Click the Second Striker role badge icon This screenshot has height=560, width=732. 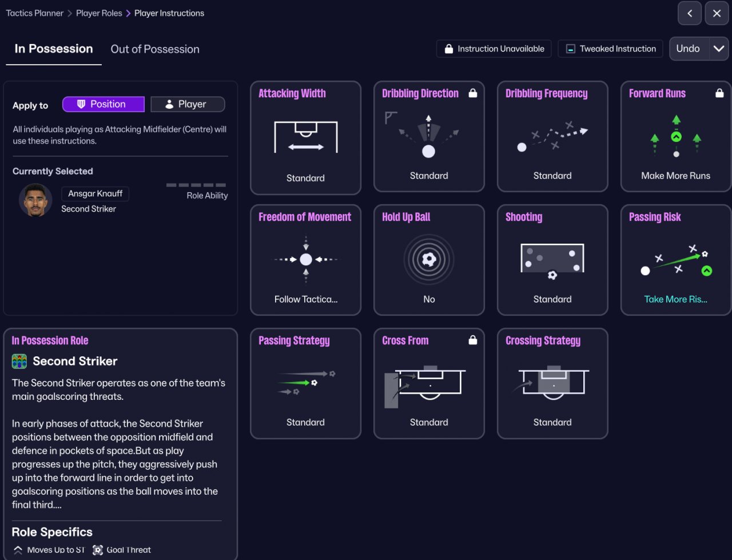pos(19,362)
